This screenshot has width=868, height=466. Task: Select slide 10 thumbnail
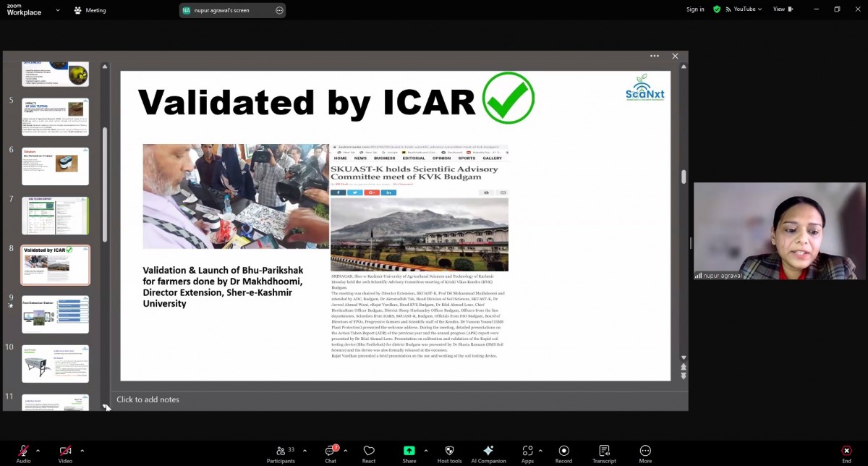click(x=55, y=363)
